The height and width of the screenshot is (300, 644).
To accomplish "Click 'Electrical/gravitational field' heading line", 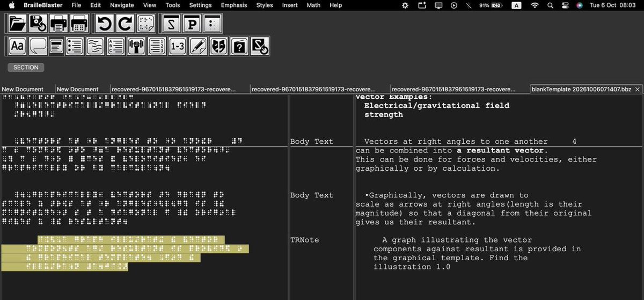I will click(x=437, y=106).
